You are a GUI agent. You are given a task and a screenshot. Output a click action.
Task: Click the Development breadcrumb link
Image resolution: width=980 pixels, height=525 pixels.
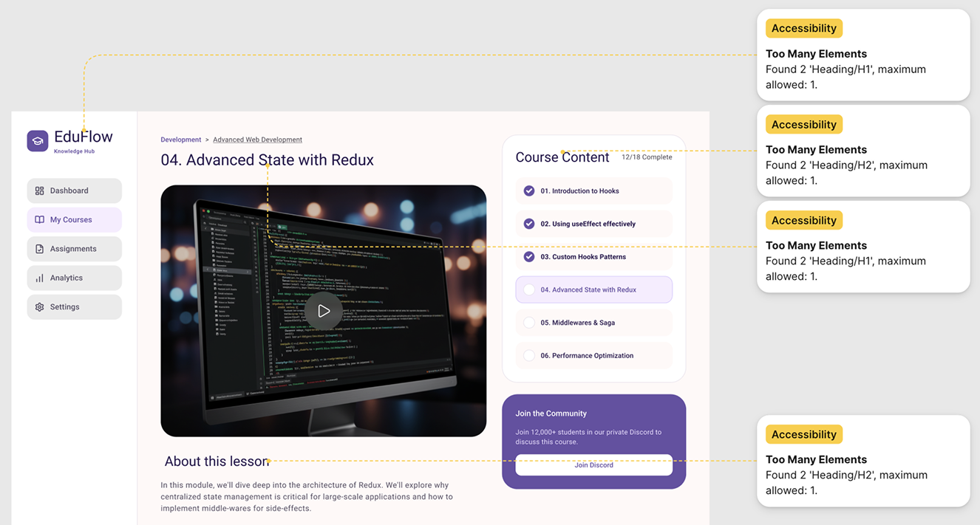[181, 140]
